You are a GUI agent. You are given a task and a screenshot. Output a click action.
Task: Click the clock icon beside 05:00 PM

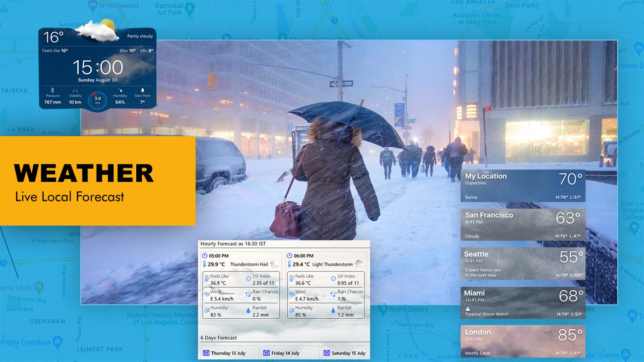[x=205, y=256]
